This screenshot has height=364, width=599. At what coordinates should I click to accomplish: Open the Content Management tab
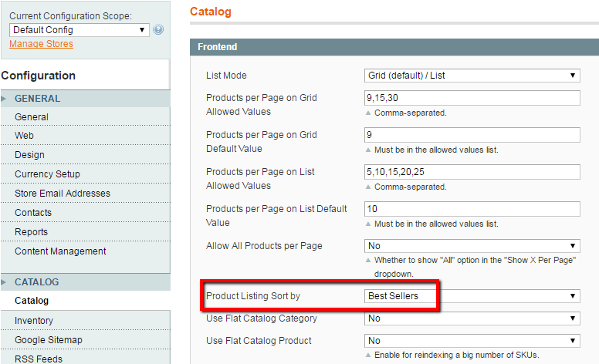[86, 251]
